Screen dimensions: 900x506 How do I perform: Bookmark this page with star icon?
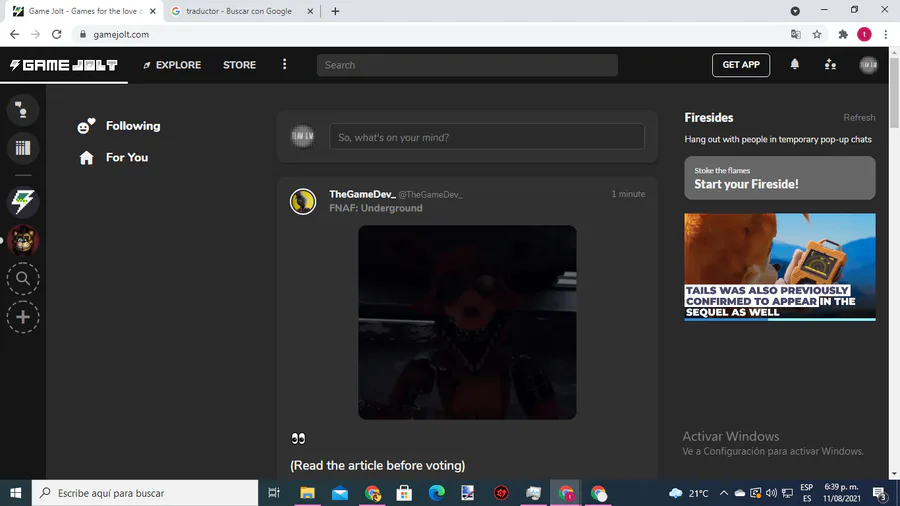tap(817, 34)
